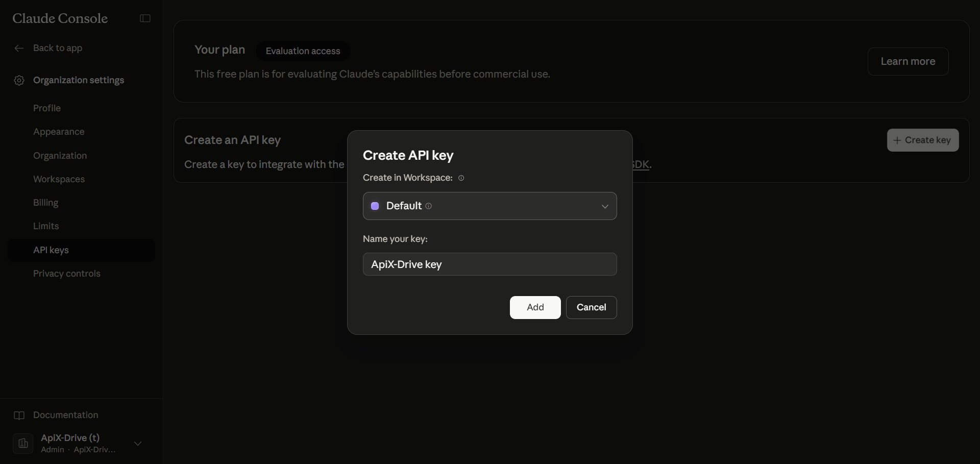Click Learn more about your plan
Screen dimensions: 980x464
[x=908, y=61]
